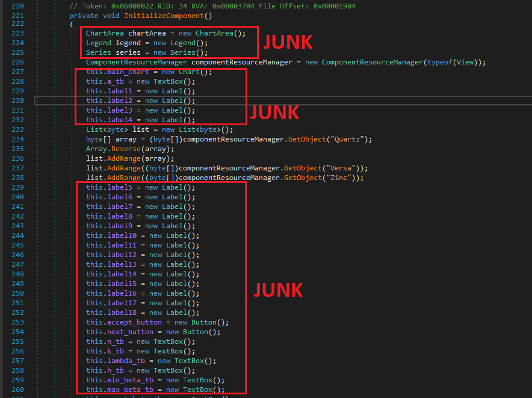Viewport: 532px width, 398px height.
Task: Click the View type inside typeof
Action: [x=465, y=62]
